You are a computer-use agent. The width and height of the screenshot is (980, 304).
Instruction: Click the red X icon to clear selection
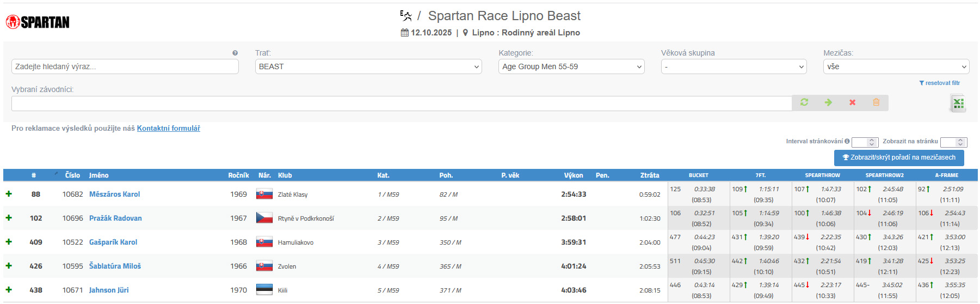pyautogui.click(x=852, y=102)
